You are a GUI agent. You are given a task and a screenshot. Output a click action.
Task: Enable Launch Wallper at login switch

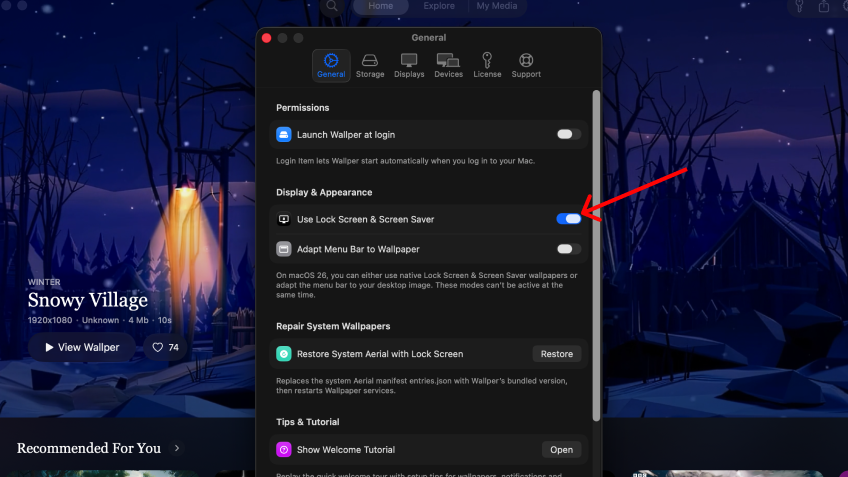pos(568,134)
